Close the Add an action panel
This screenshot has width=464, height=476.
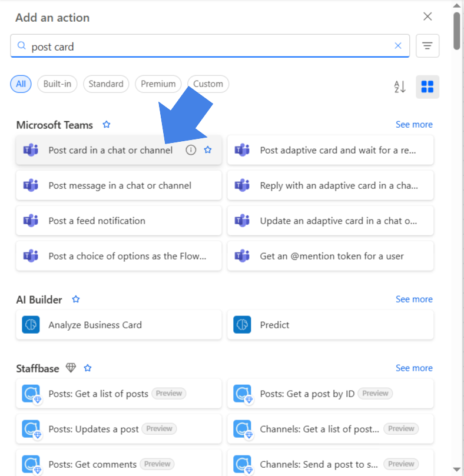[x=427, y=16]
